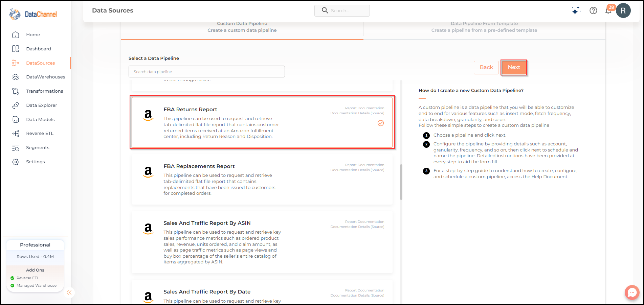Click the DataChannel logo
This screenshot has width=644, height=305.
[x=33, y=14]
